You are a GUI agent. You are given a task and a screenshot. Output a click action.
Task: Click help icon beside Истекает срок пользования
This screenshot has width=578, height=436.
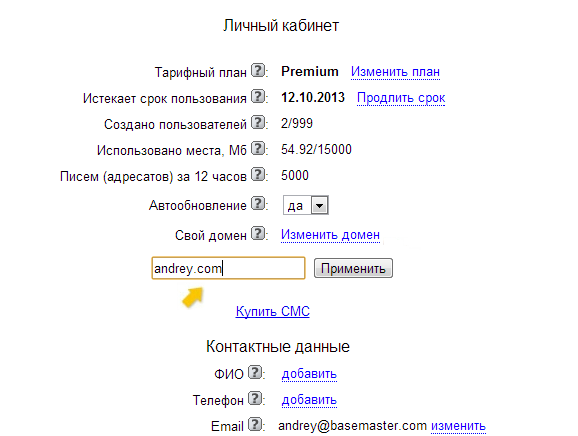pos(258,96)
